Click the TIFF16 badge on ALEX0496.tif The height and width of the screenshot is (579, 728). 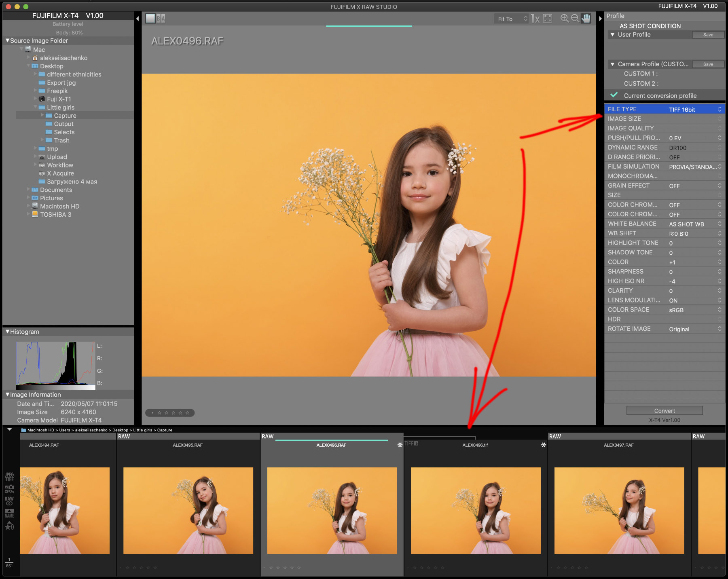tap(411, 444)
